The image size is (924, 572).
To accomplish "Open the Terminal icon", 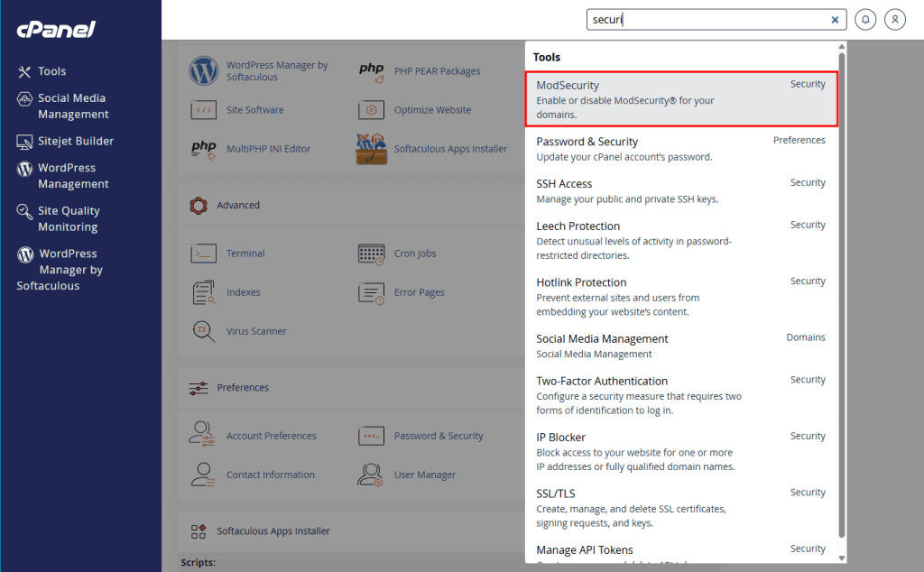I will click(203, 254).
